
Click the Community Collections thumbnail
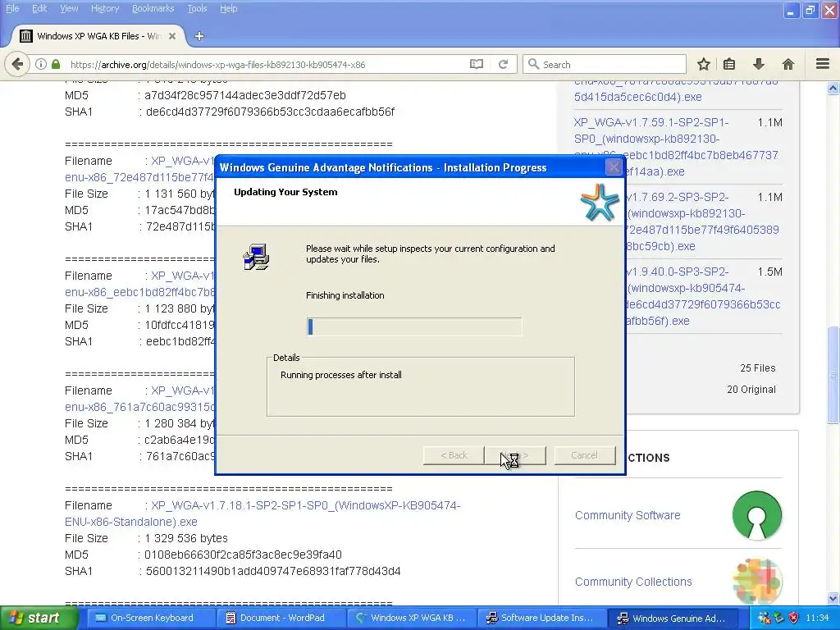(x=757, y=582)
